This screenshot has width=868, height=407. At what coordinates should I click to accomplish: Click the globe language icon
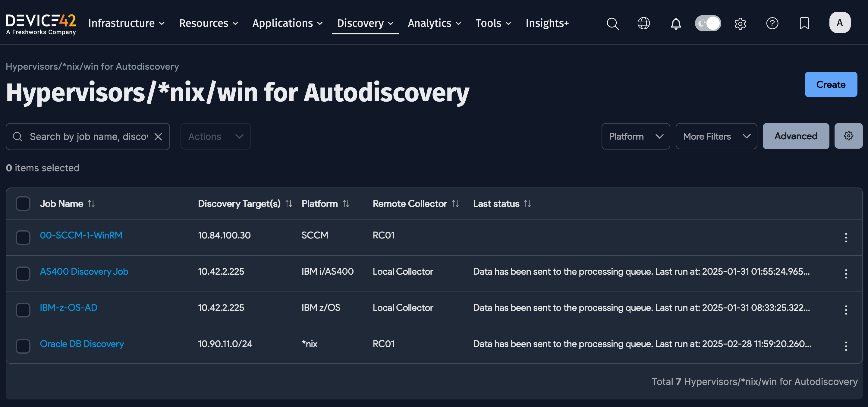click(643, 23)
